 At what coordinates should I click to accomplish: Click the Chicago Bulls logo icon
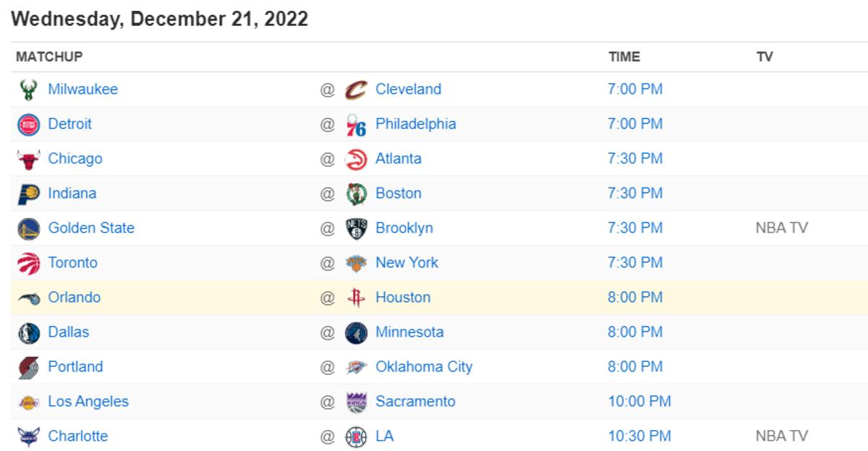[x=29, y=159]
